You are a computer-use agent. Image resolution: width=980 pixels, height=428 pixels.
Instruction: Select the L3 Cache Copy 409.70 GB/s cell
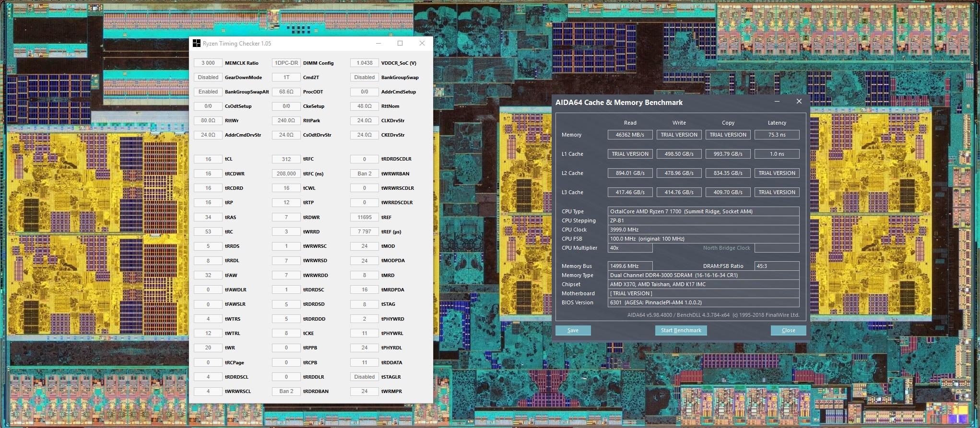pos(728,192)
